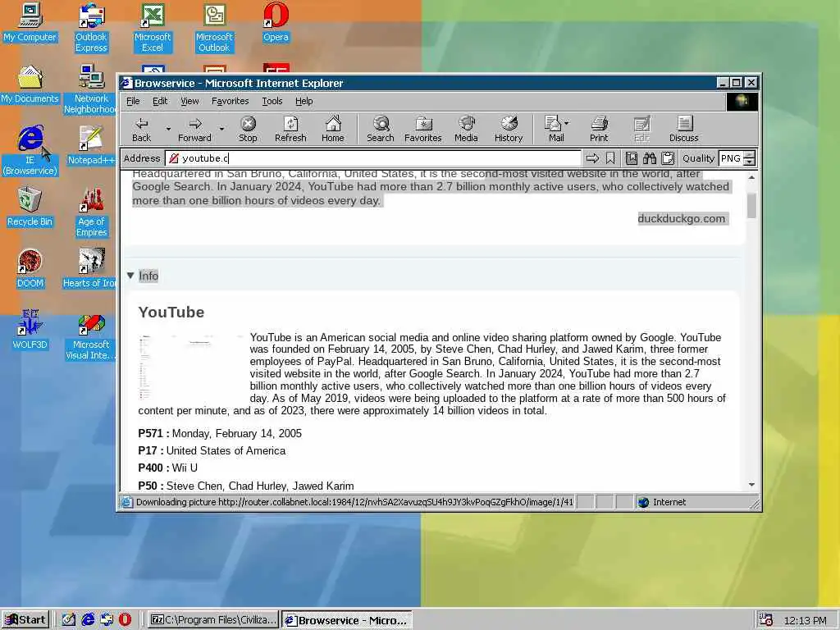This screenshot has width=840, height=630.
Task: Show the History pane
Action: 509,129
